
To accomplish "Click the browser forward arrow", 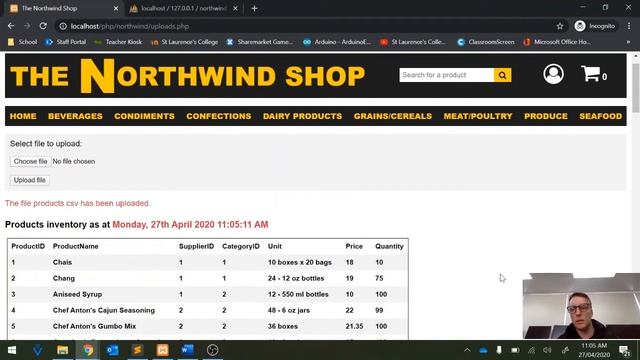I will click(27, 26).
